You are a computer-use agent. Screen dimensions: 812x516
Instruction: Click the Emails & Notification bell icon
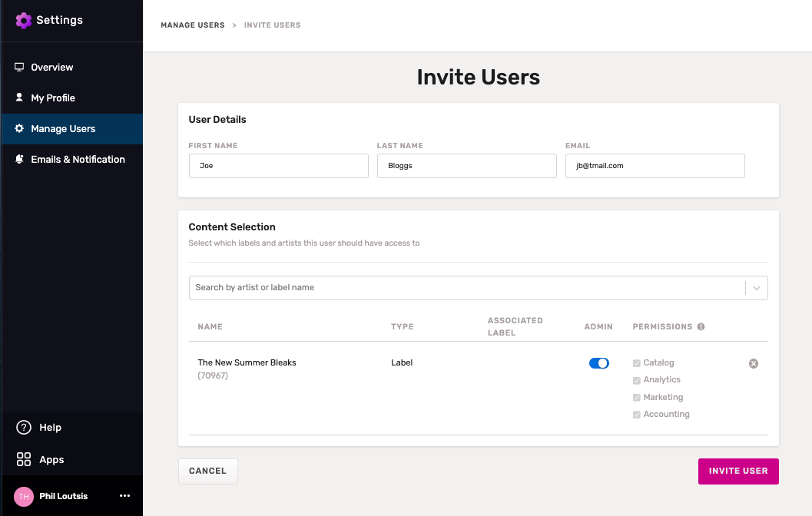click(20, 160)
